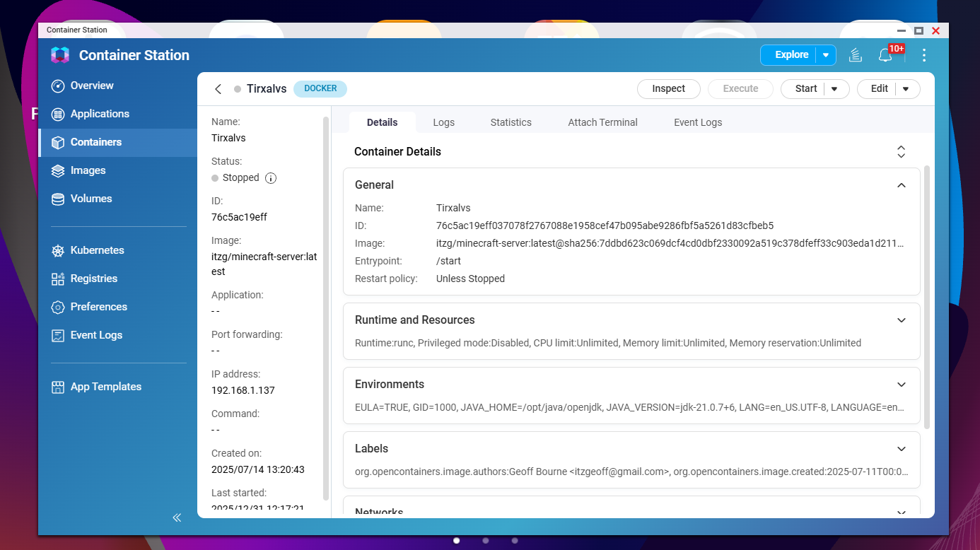
Task: Open the Start button dropdown arrow
Action: (x=834, y=89)
